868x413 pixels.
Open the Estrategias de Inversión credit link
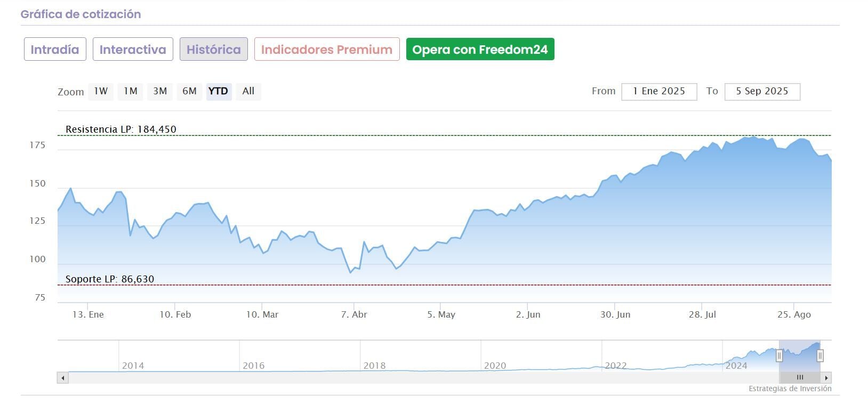pos(790,388)
